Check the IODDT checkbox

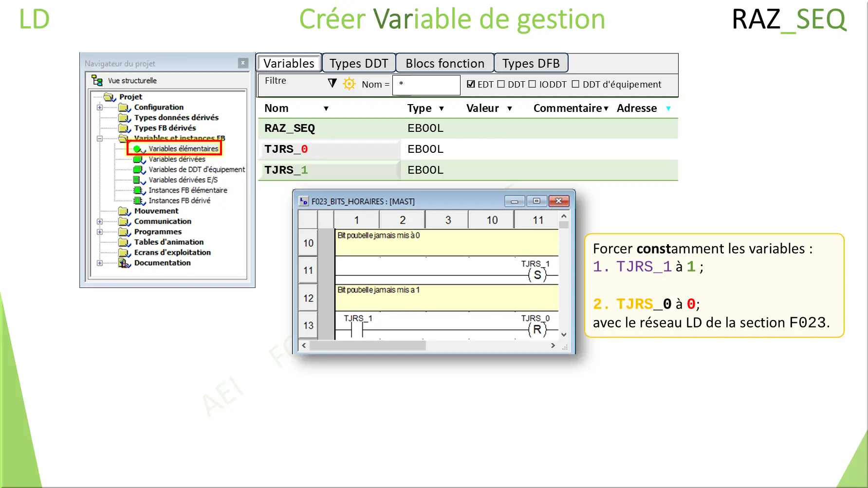532,84
